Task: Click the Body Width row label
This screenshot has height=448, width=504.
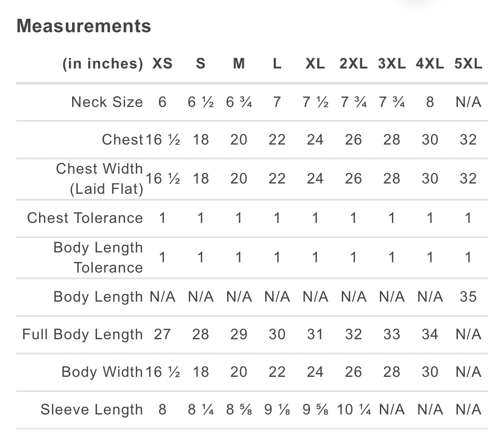Action: click(x=102, y=372)
